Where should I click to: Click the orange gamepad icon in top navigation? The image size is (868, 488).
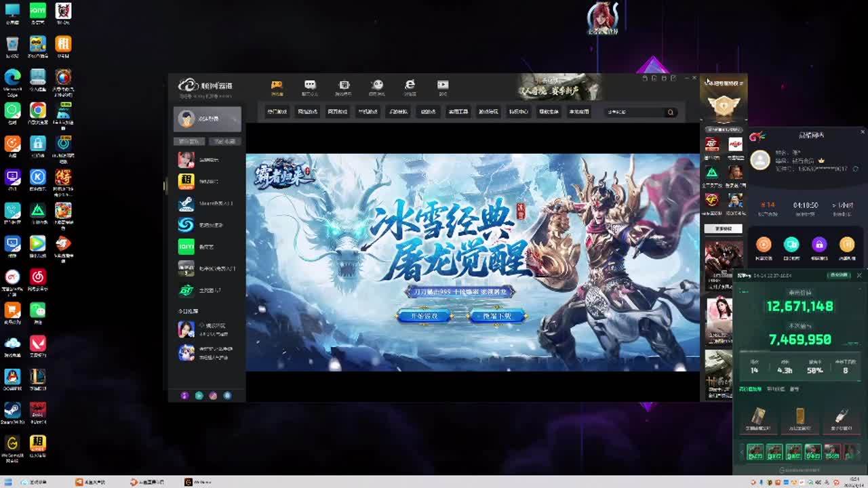pos(277,86)
